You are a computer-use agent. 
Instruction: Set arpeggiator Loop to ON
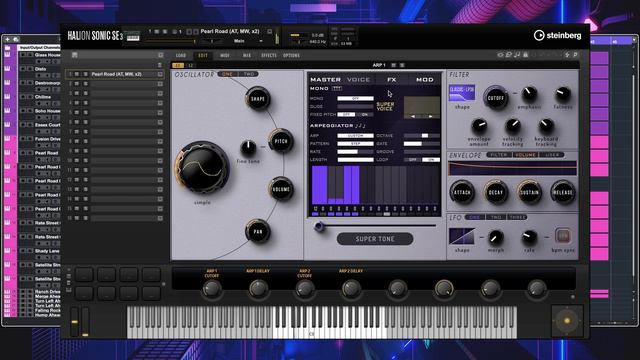pyautogui.click(x=431, y=160)
